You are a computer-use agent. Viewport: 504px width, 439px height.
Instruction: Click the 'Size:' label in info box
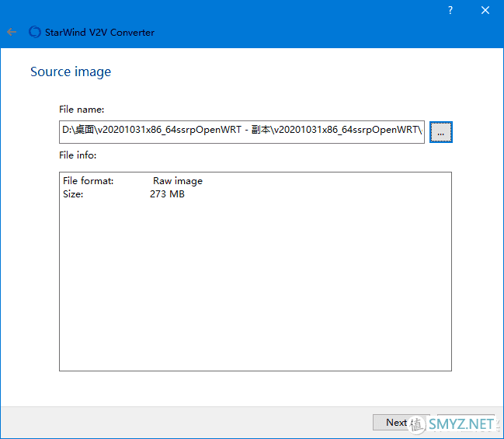(73, 194)
